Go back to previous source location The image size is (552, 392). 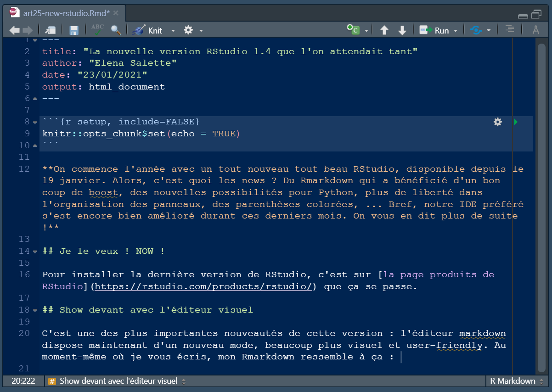point(14,30)
